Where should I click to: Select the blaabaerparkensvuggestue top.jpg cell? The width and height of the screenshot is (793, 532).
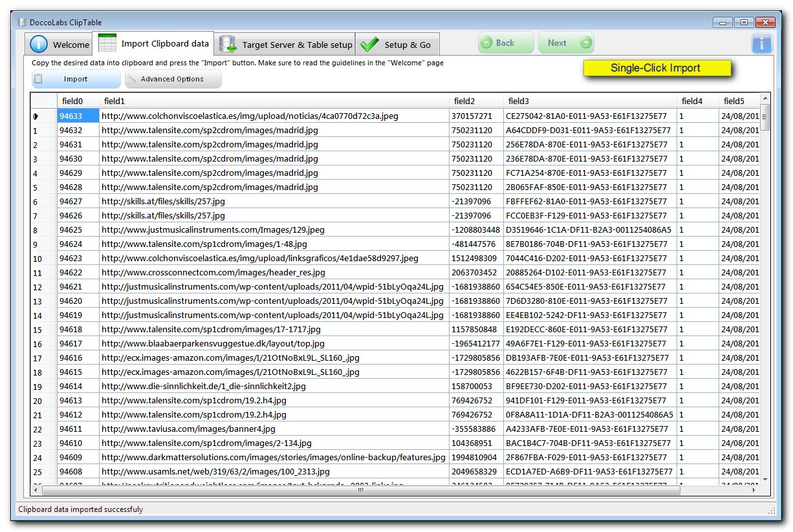274,343
